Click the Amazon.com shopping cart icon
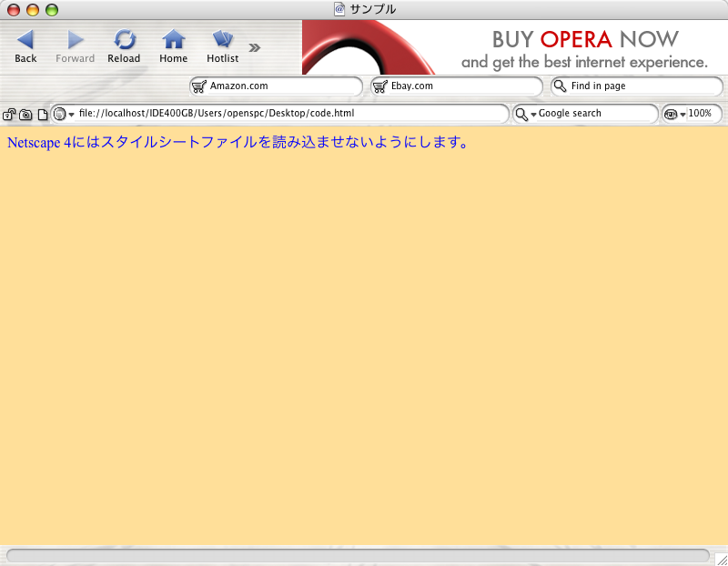728x566 pixels. (x=199, y=86)
